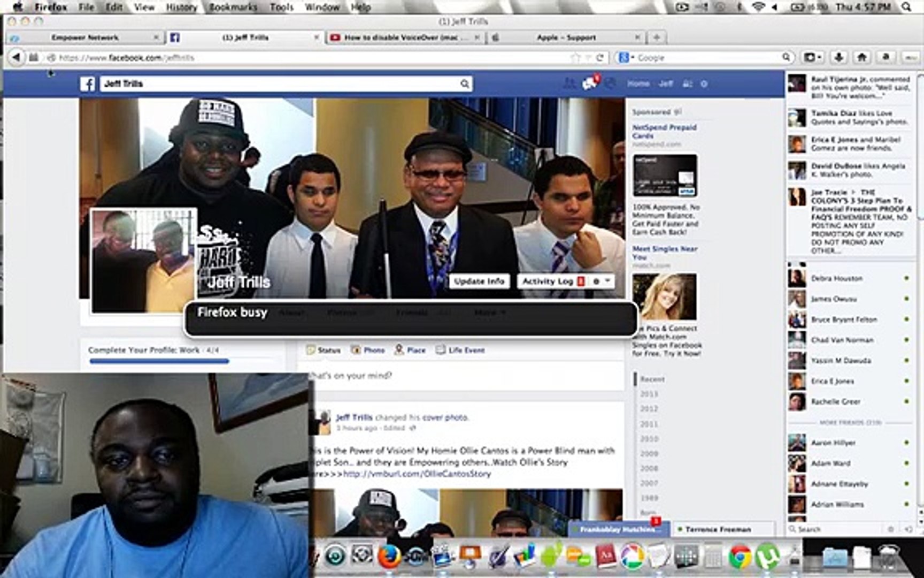This screenshot has width=924, height=578.
Task: Open Picasa app in the Dock
Action: pyautogui.click(x=633, y=557)
